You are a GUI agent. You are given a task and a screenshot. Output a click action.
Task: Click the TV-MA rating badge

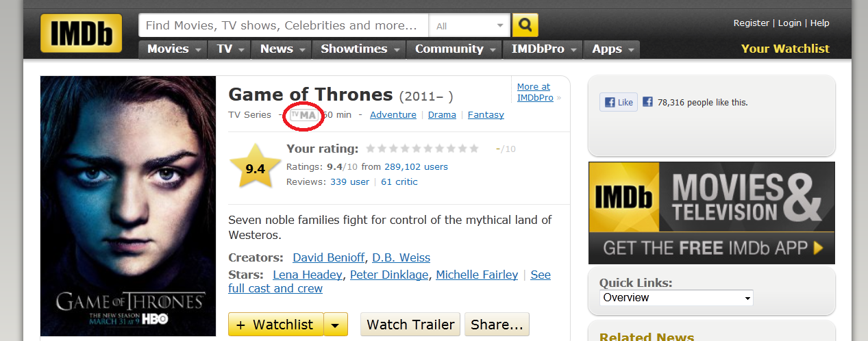(x=303, y=115)
